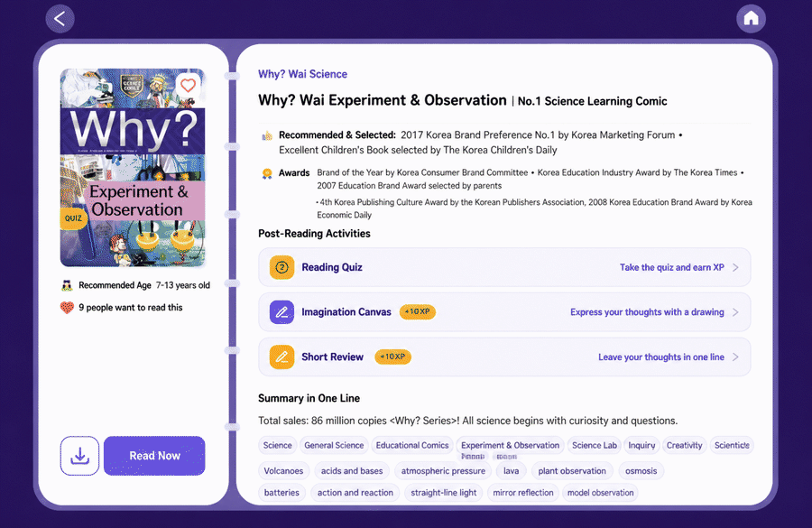
Task: Expand Leave your thoughts in one line chevron
Action: pyautogui.click(x=735, y=357)
